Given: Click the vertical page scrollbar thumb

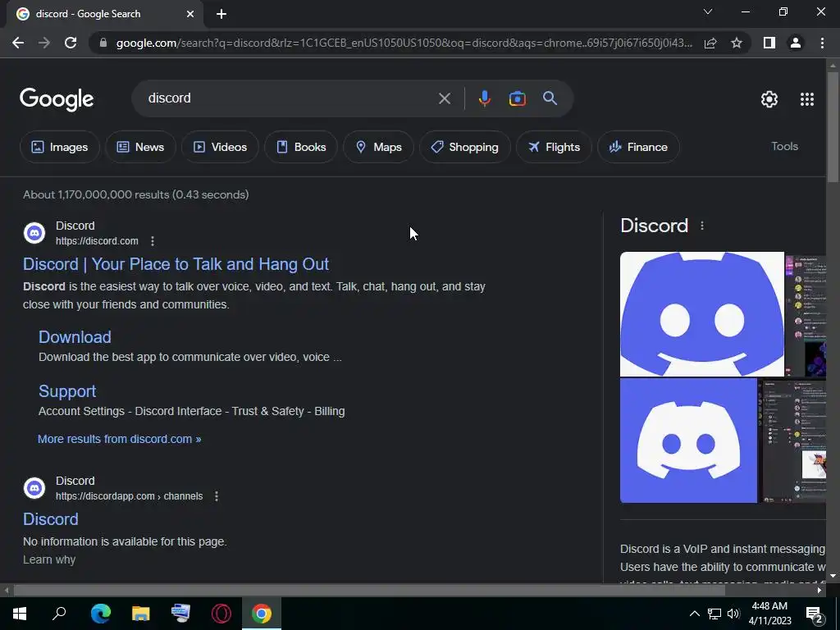Looking at the screenshot, I should [833, 126].
